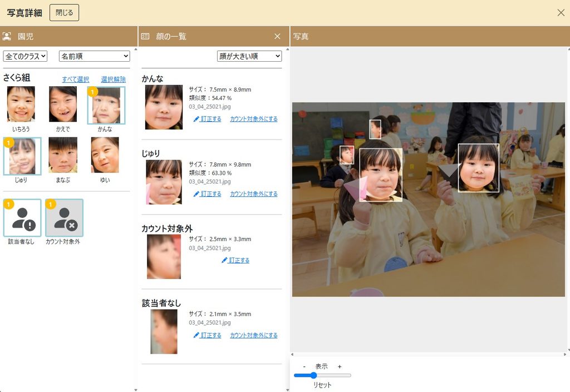Click the 類似度：54.47 % text

pyautogui.click(x=210, y=98)
